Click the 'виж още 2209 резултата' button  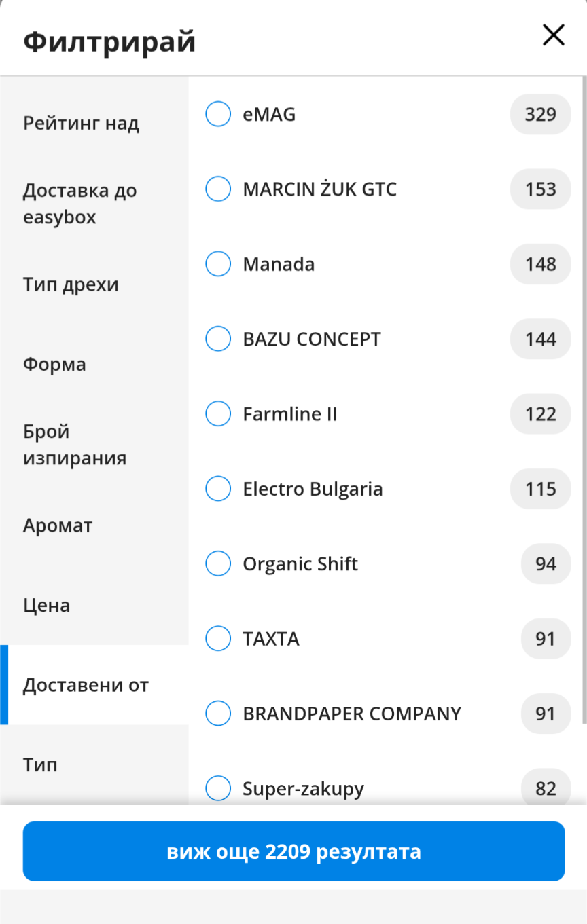point(293,851)
